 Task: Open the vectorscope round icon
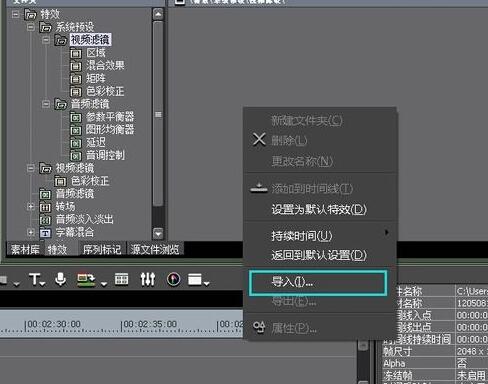pyautogui.click(x=173, y=279)
